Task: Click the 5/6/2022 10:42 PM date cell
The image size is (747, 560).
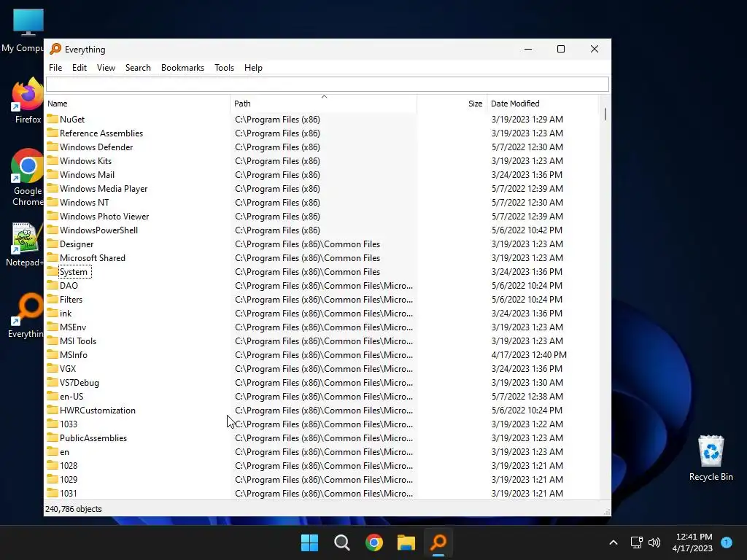Action: click(527, 230)
